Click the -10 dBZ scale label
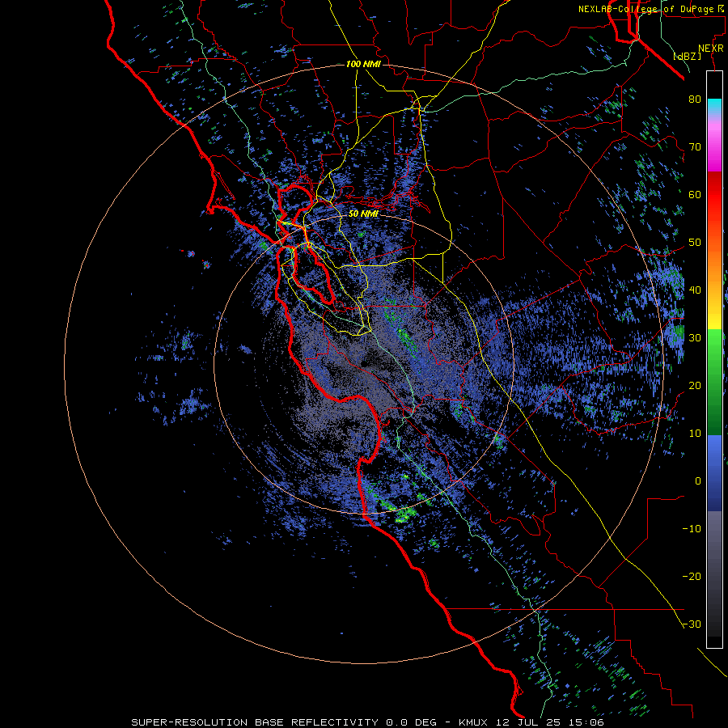Screen dimensions: 728x728 pos(692,529)
